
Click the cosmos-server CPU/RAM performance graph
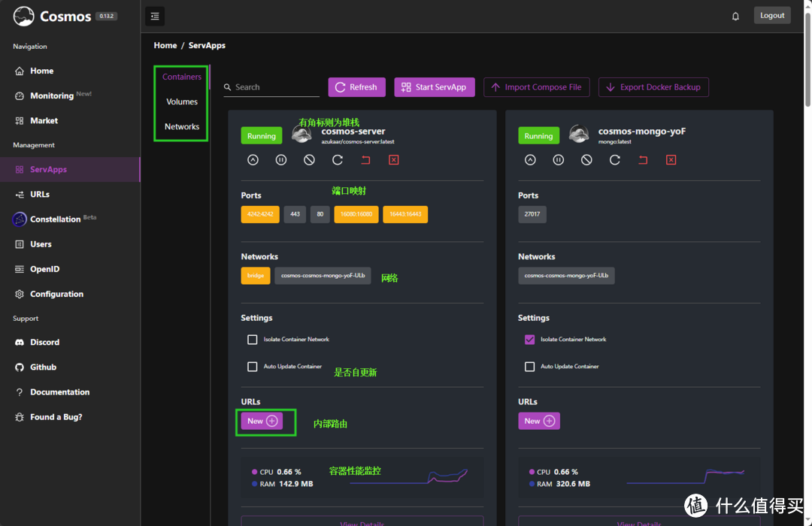(x=409, y=476)
